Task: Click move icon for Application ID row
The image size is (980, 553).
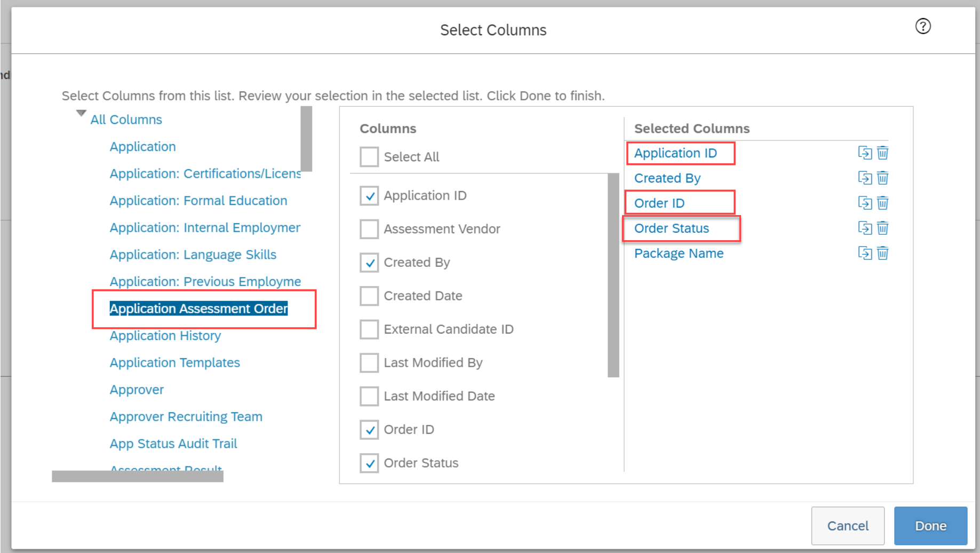Action: 865,153
